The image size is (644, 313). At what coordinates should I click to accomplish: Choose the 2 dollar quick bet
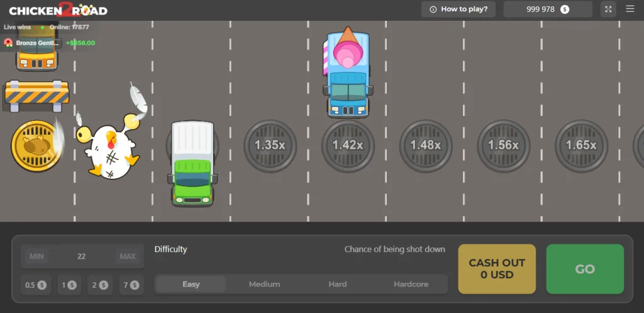[x=100, y=285]
